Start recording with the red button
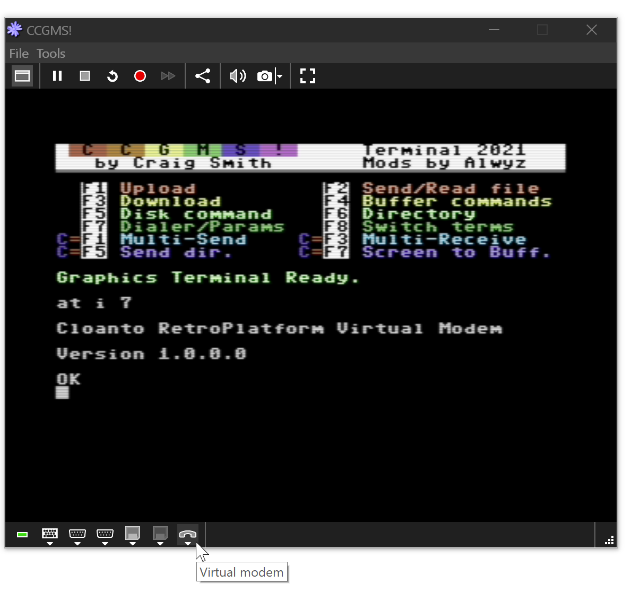Viewport: 640px width, 600px height. point(140,76)
